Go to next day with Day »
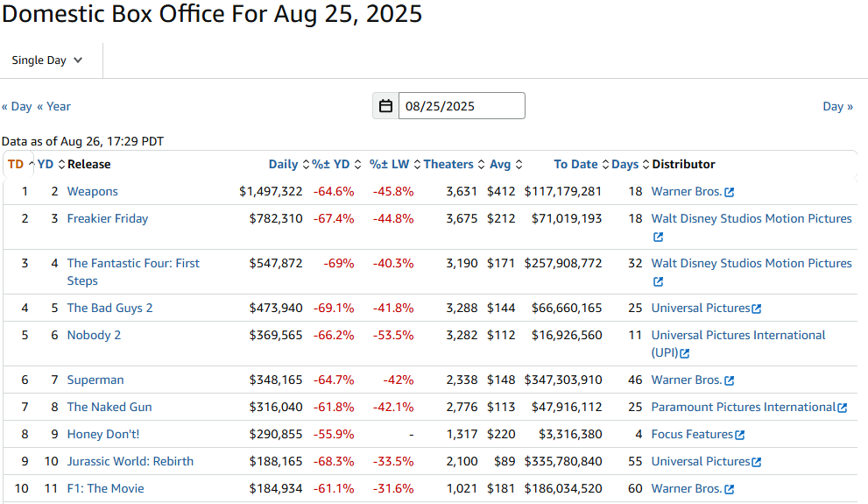The height and width of the screenshot is (504, 868). pos(837,106)
